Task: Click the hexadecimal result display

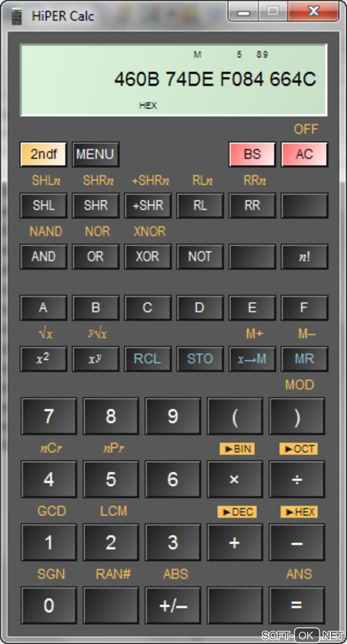Action: click(x=215, y=79)
